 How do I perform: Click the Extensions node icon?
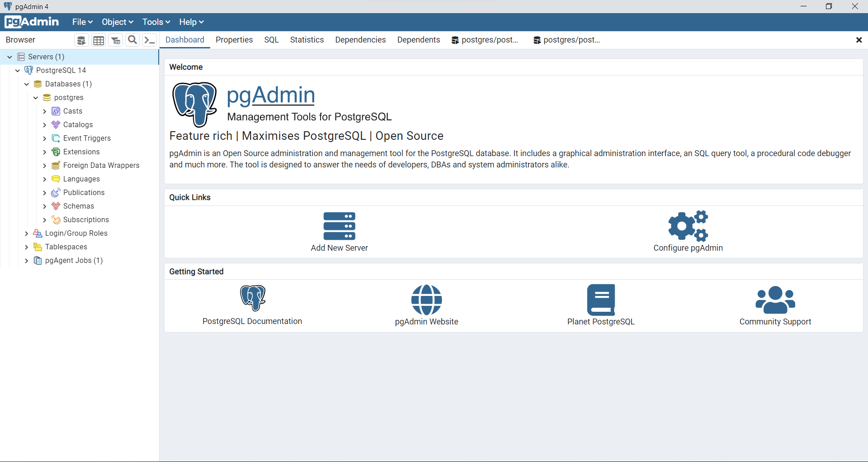[x=56, y=152]
